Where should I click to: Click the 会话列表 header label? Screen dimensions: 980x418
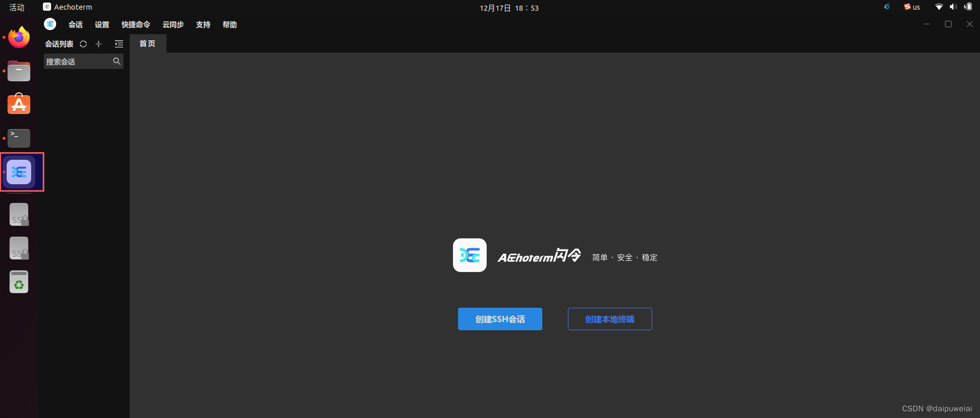(x=59, y=44)
